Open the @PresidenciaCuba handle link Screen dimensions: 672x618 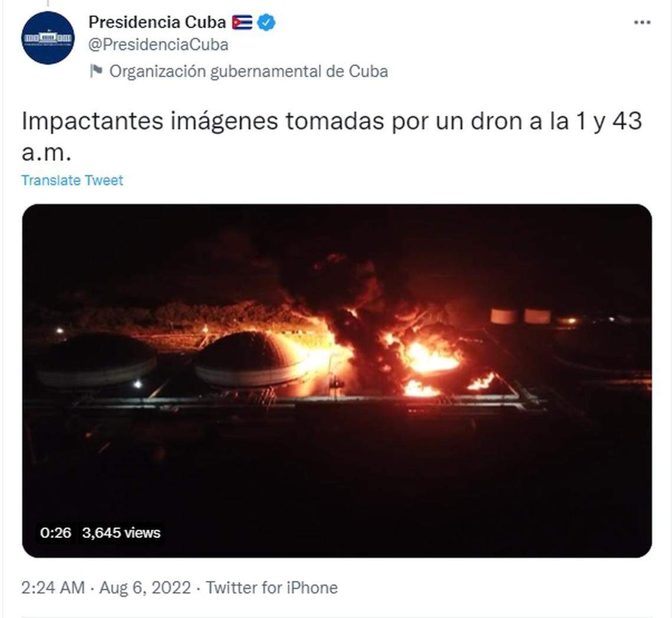tap(158, 45)
